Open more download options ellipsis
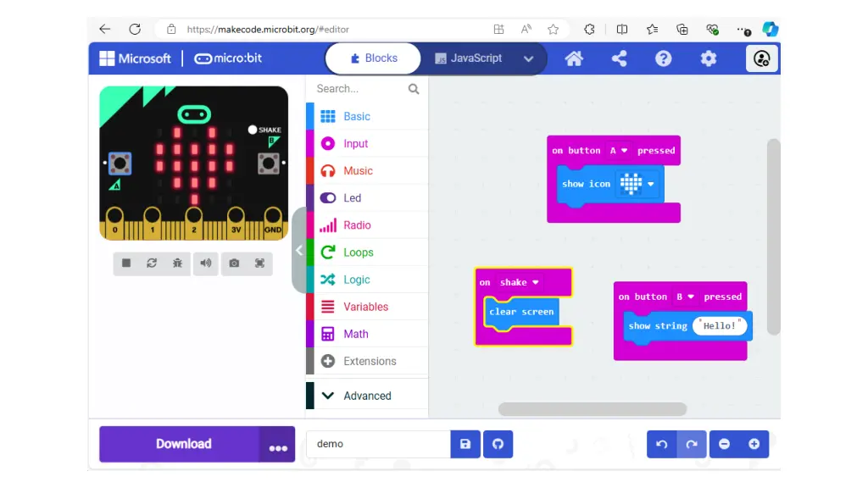The width and height of the screenshot is (868, 488). coord(277,444)
